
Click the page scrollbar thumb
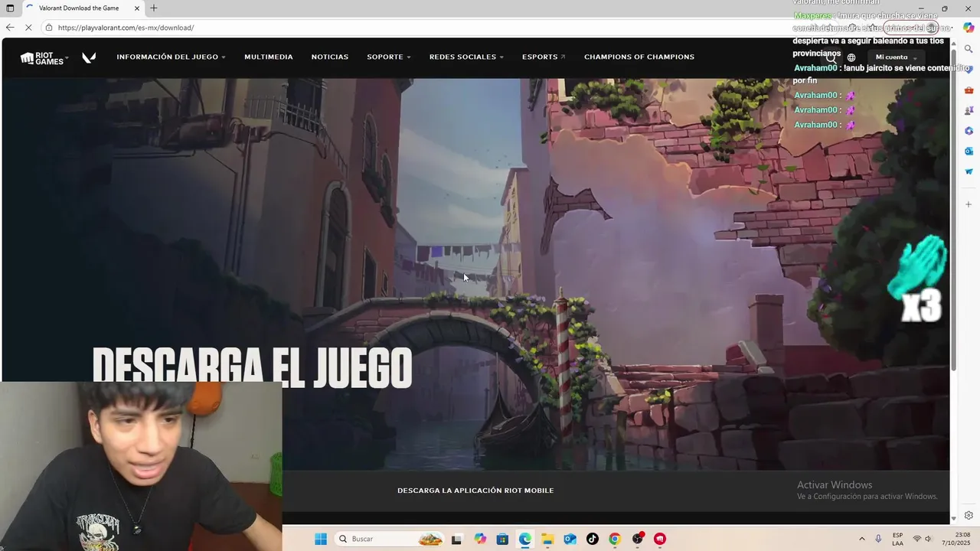tap(953, 210)
